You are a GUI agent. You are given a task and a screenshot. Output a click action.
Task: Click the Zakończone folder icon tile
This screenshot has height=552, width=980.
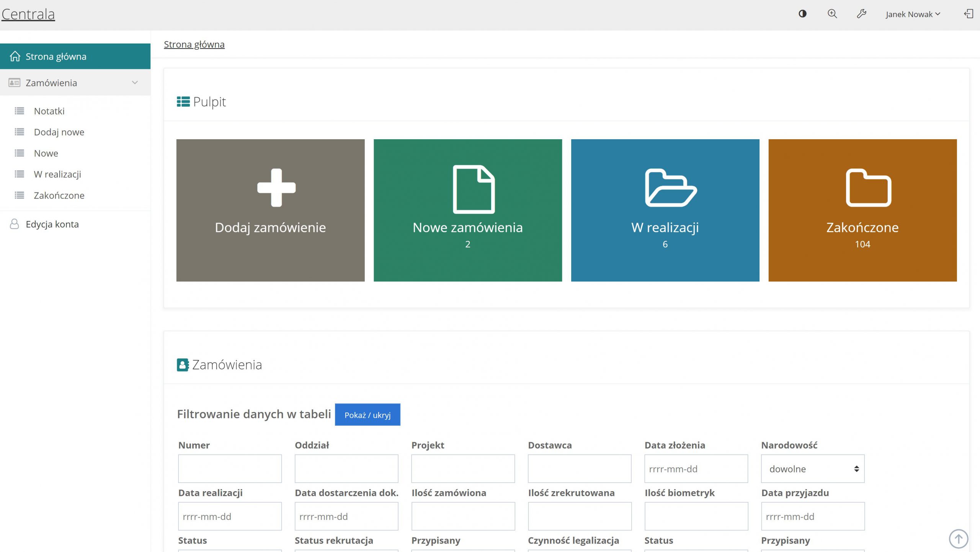tap(868, 187)
